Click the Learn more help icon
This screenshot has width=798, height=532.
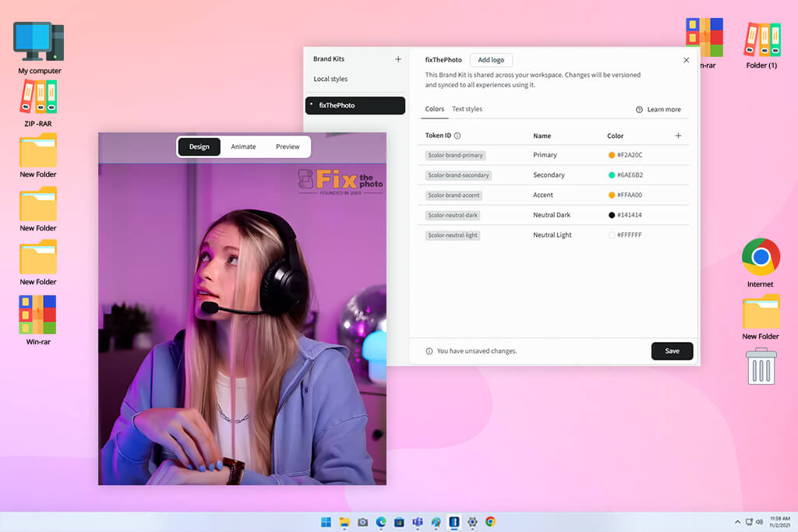[639, 109]
